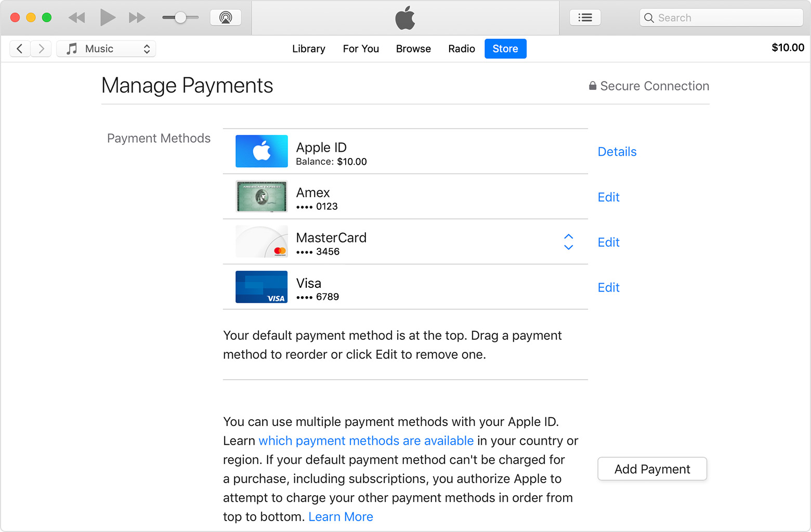The height and width of the screenshot is (532, 811).
Task: Open the For You section
Action: [360, 48]
